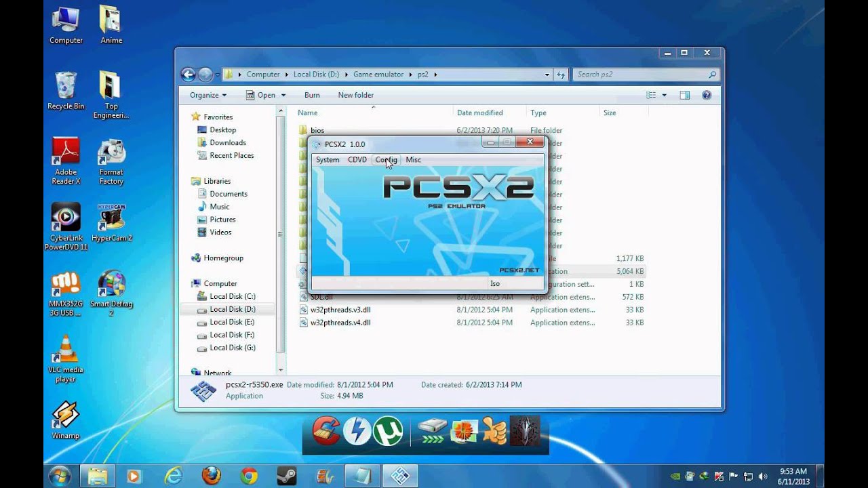Image resolution: width=868 pixels, height=488 pixels.
Task: Open Internet Explorer from the taskbar
Action: pyautogui.click(x=173, y=476)
